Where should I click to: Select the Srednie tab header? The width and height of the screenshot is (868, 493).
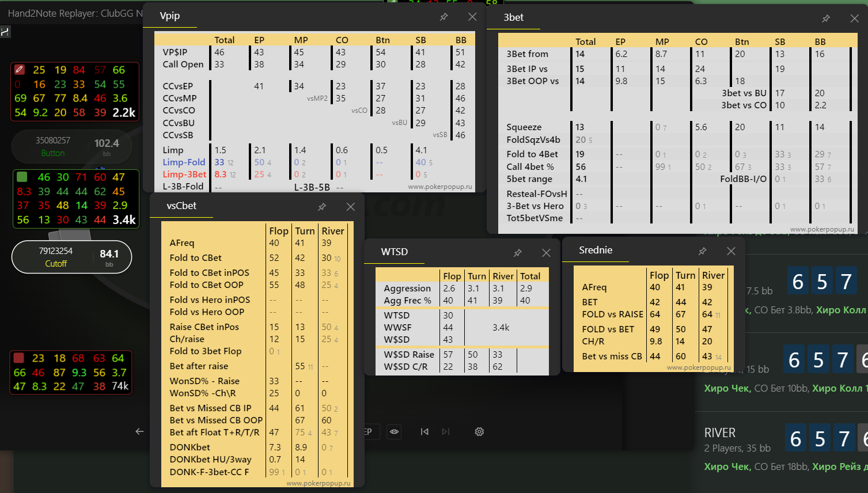click(596, 250)
